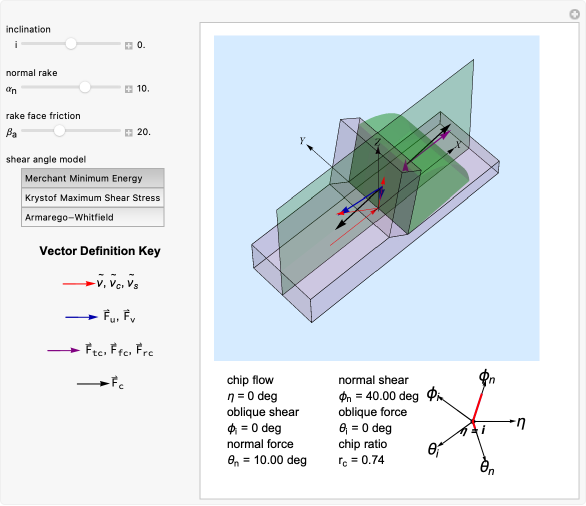Click the black Fc arrow in key
This screenshot has width=586, height=506.
[x=93, y=384]
